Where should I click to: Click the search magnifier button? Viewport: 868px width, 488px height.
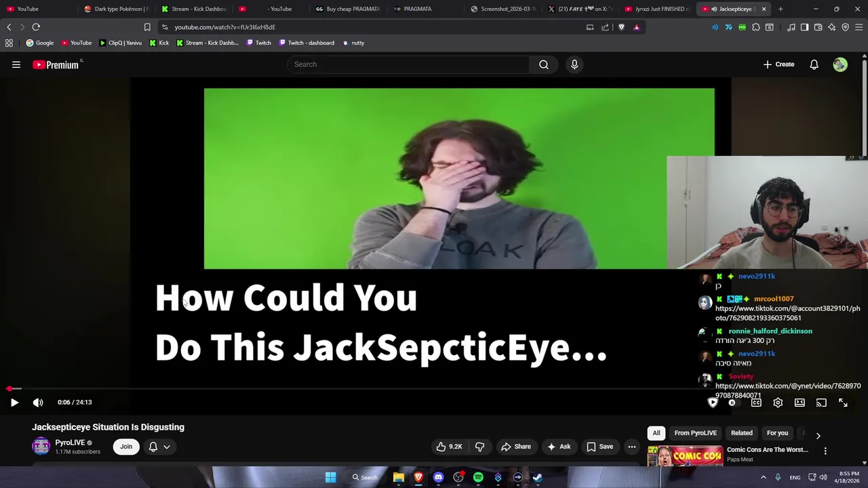544,64
